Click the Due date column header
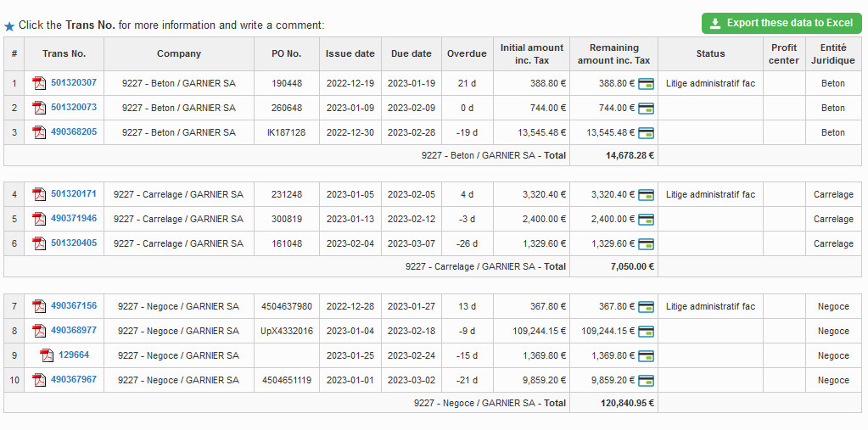Image resolution: width=868 pixels, height=430 pixels. 412,53
